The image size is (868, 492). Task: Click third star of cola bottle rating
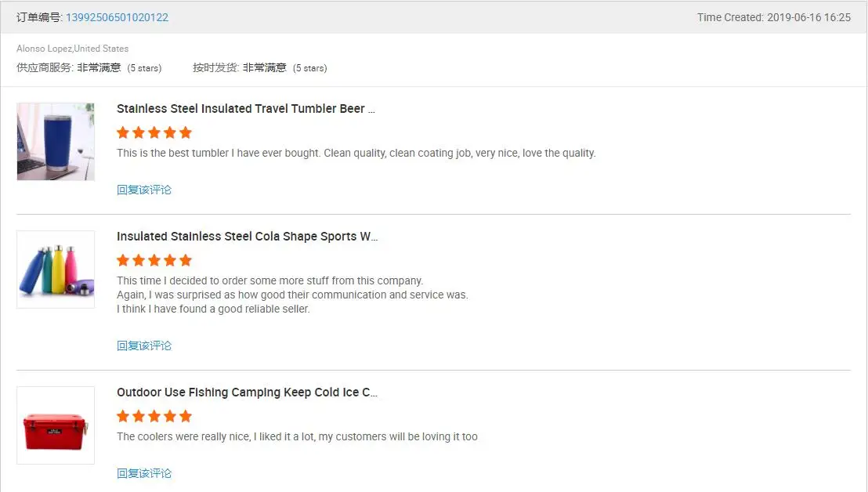point(154,260)
